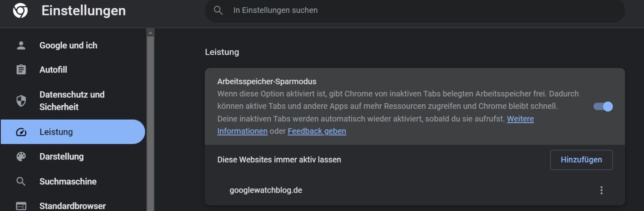The width and height of the screenshot is (644, 211).
Task: Click the magnifier icon beside Suchmaschine
Action: click(x=21, y=181)
